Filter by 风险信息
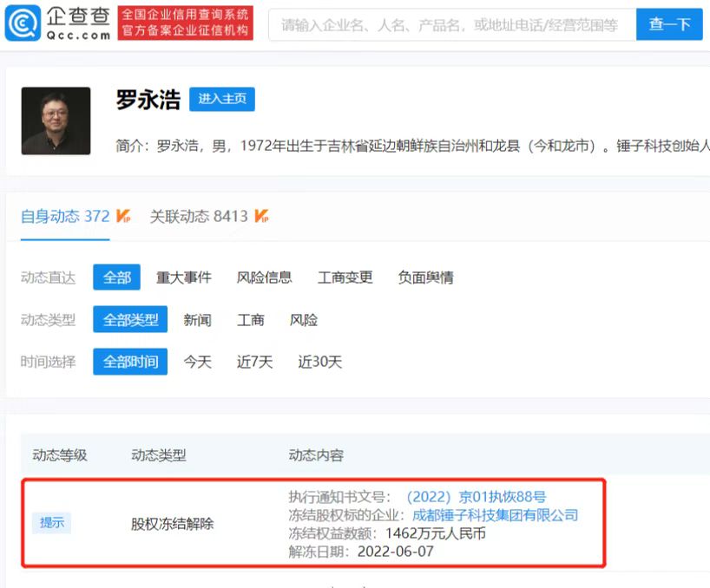Viewport: 710px width, 588px height. (264, 278)
